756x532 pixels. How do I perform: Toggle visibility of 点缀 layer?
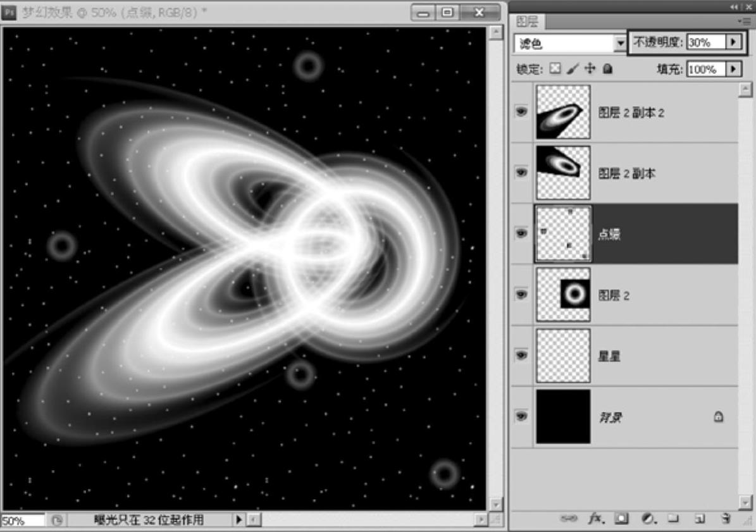pos(521,233)
